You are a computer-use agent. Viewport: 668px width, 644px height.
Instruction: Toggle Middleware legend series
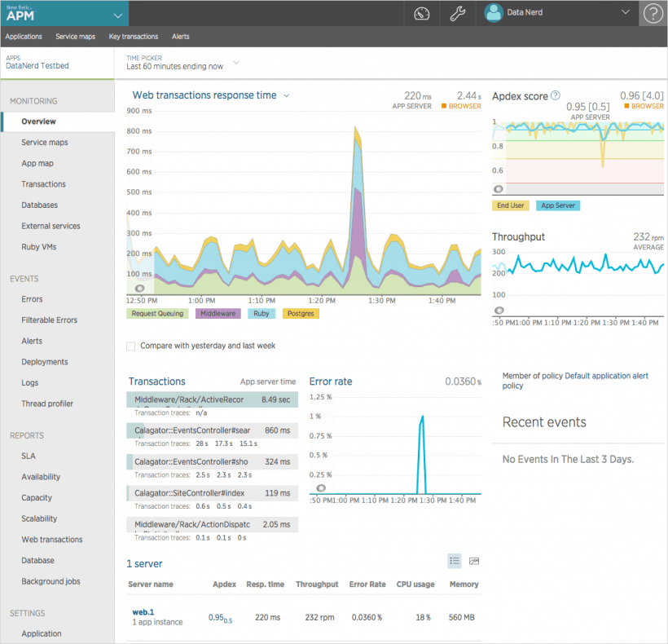(218, 314)
